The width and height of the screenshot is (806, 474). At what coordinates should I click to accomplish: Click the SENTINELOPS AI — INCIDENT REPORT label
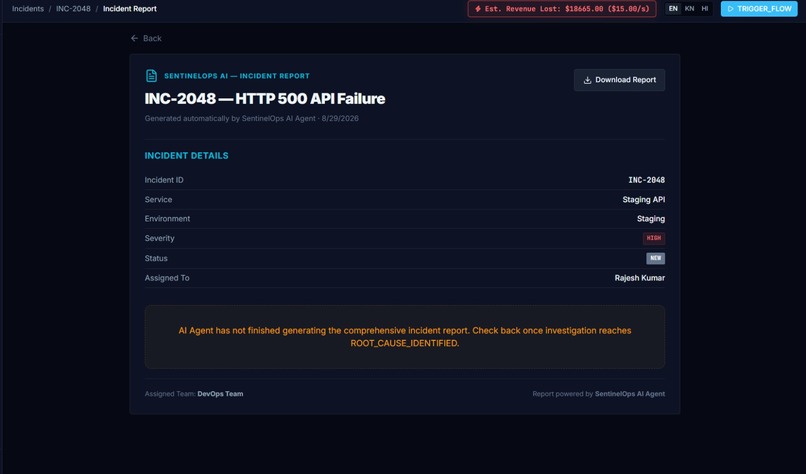(237, 76)
